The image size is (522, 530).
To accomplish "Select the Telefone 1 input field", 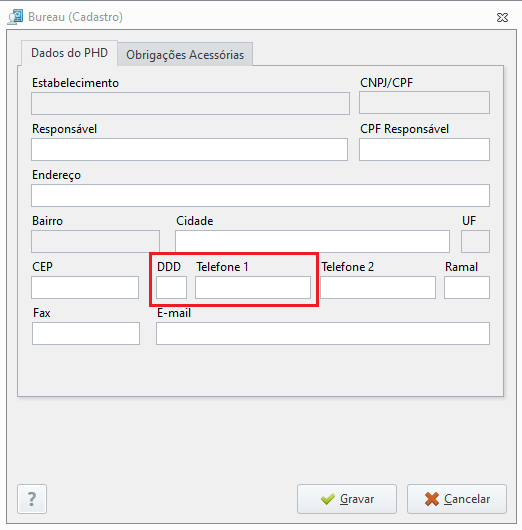I will [253, 287].
